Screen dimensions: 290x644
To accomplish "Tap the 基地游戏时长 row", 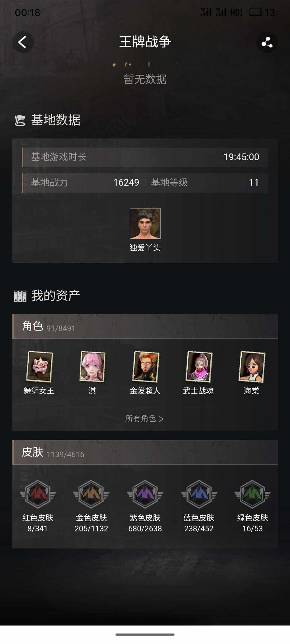I will tap(145, 157).
